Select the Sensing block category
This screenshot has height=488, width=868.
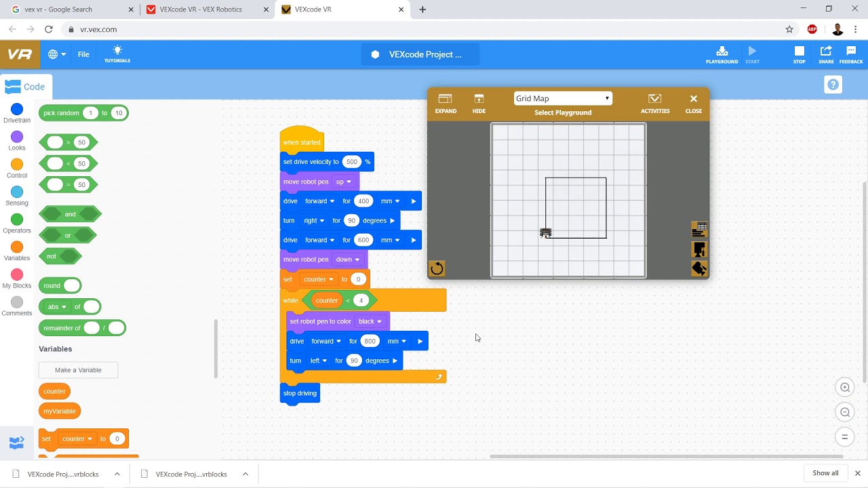(x=17, y=197)
